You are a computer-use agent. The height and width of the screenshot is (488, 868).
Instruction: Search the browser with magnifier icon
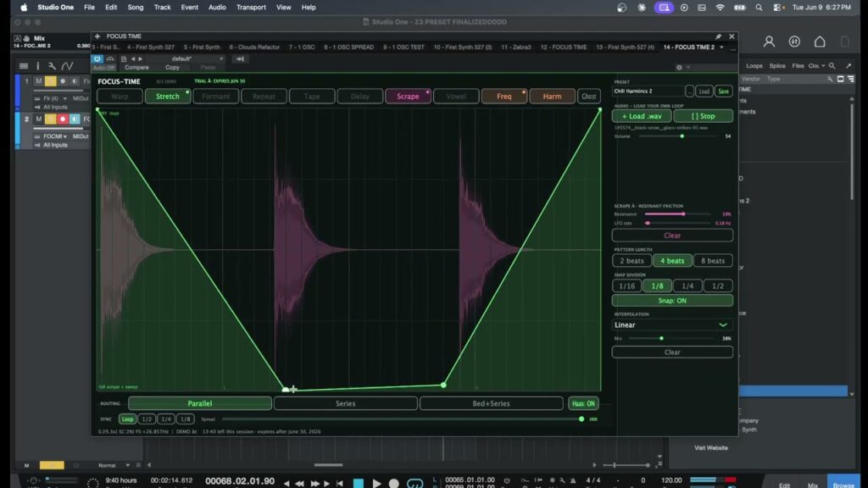(x=832, y=66)
